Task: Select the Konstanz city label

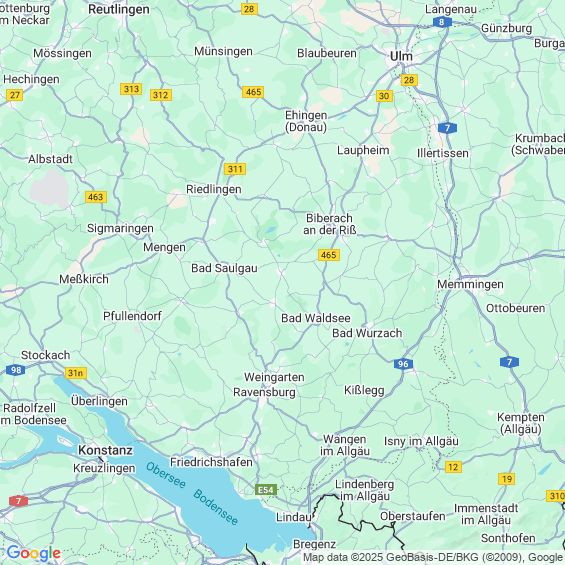Action: [105, 450]
